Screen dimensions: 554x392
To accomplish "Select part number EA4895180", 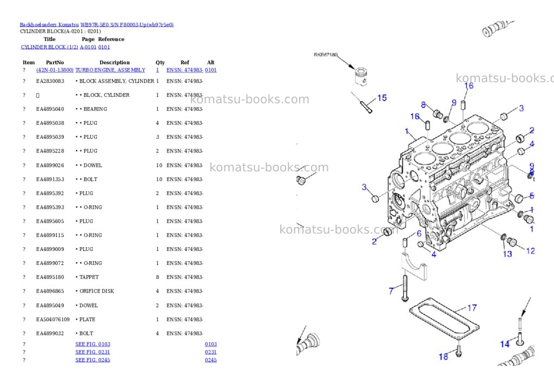I will coord(50,277).
